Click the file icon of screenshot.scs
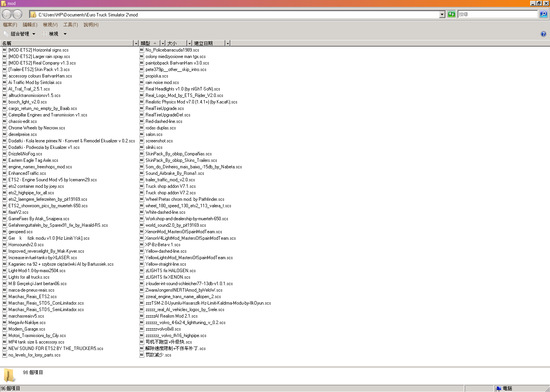This screenshot has width=550, height=392. (x=142, y=141)
